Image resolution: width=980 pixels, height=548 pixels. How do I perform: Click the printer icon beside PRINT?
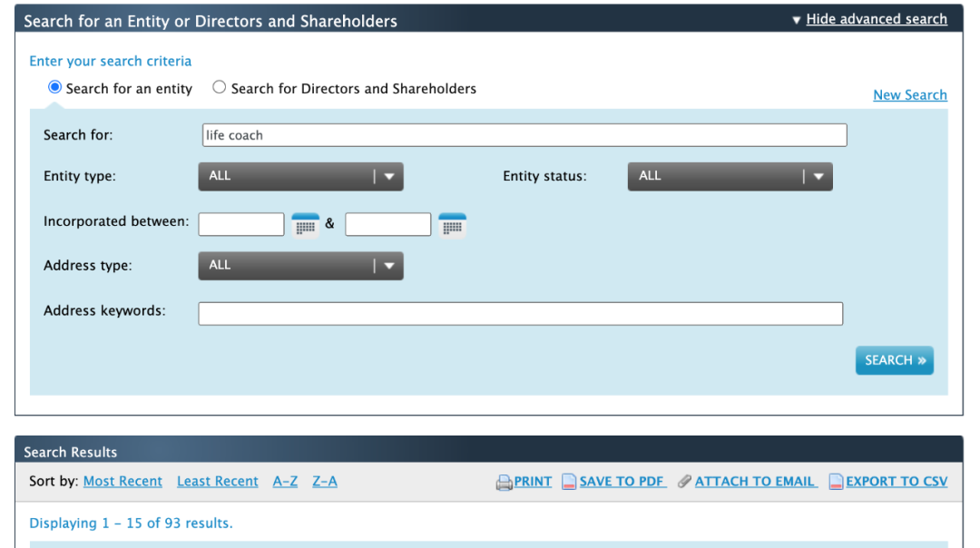504,483
